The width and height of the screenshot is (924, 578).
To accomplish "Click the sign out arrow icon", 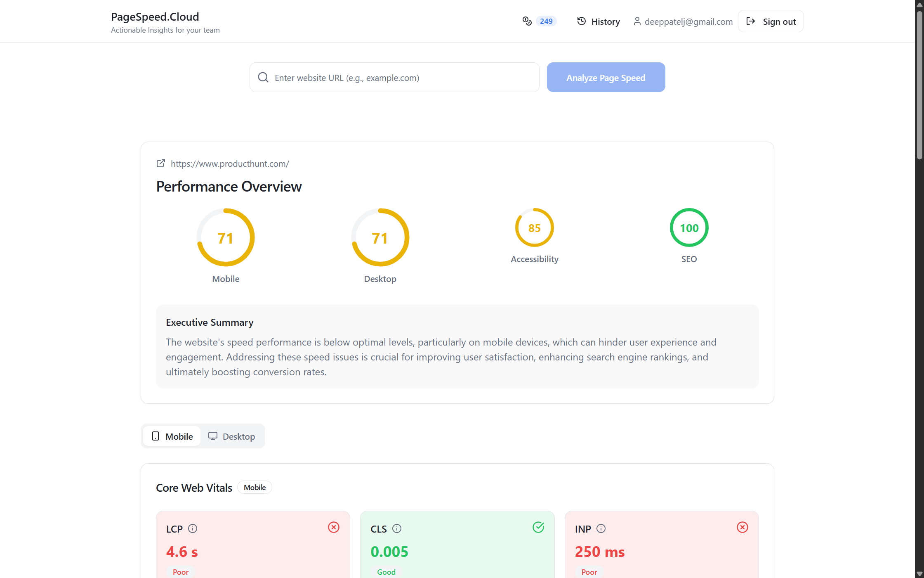I will point(751,21).
